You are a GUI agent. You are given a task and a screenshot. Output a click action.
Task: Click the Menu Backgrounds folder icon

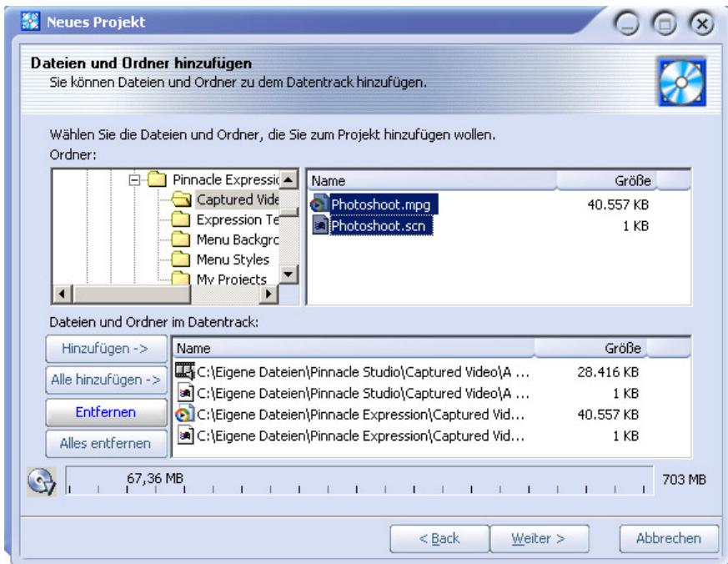(x=181, y=239)
